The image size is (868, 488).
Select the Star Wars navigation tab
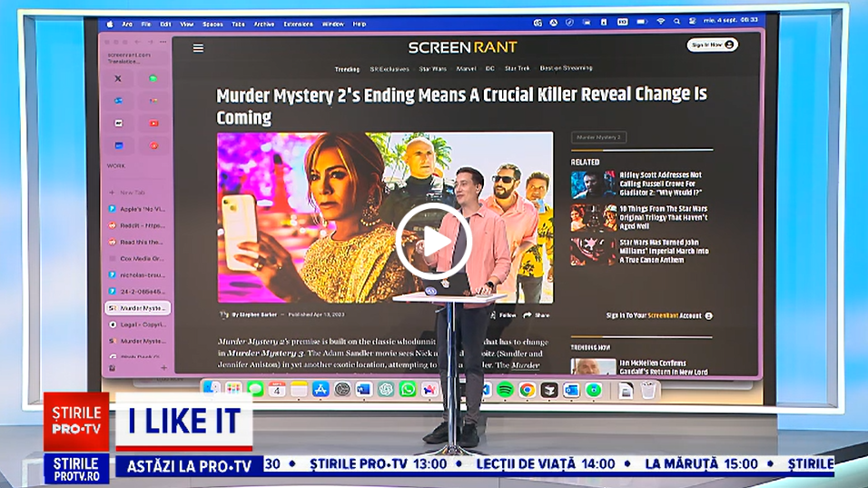tap(433, 68)
